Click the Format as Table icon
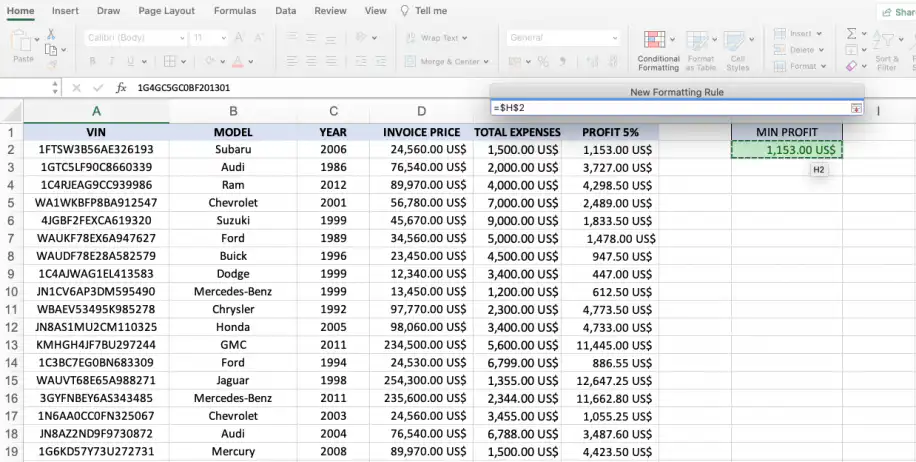The image size is (916, 462). pos(697,41)
